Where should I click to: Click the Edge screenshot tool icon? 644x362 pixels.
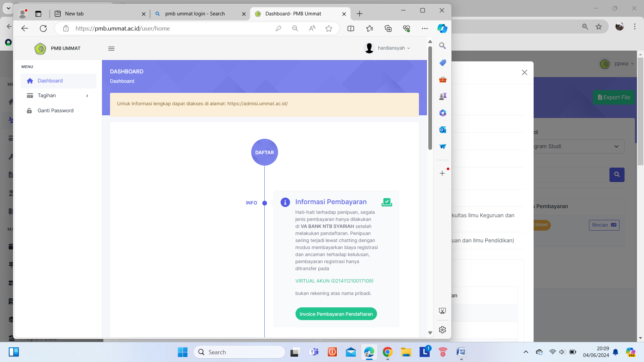(442, 311)
